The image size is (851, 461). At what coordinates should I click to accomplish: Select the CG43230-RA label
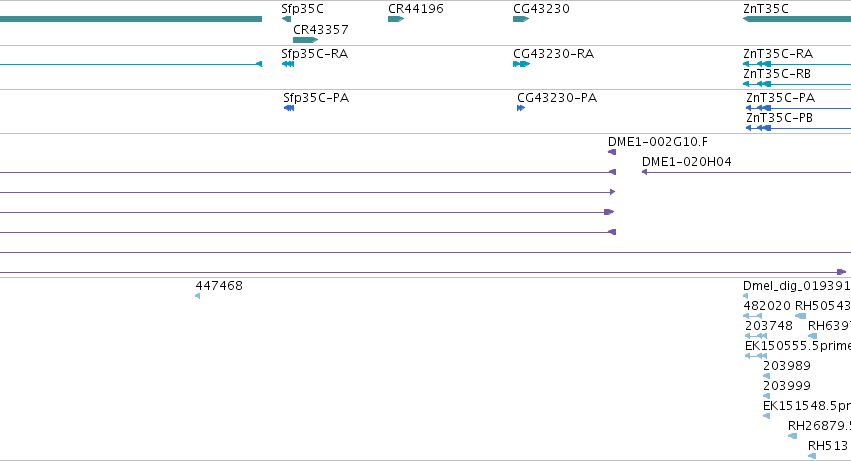coord(554,54)
